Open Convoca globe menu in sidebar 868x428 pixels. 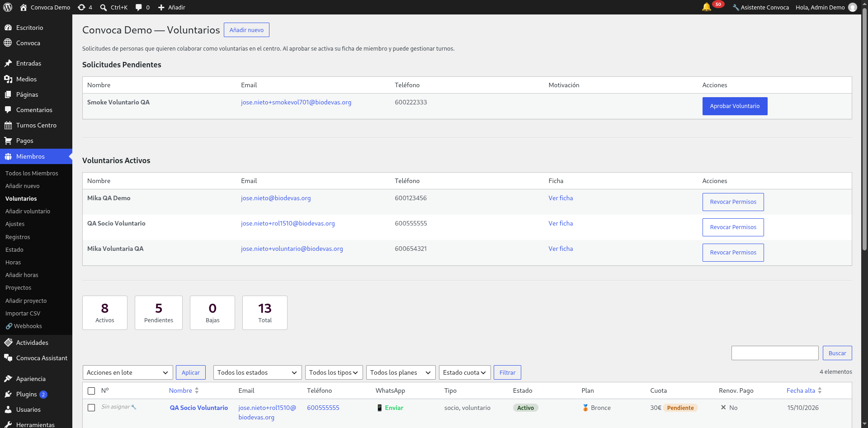click(36, 43)
